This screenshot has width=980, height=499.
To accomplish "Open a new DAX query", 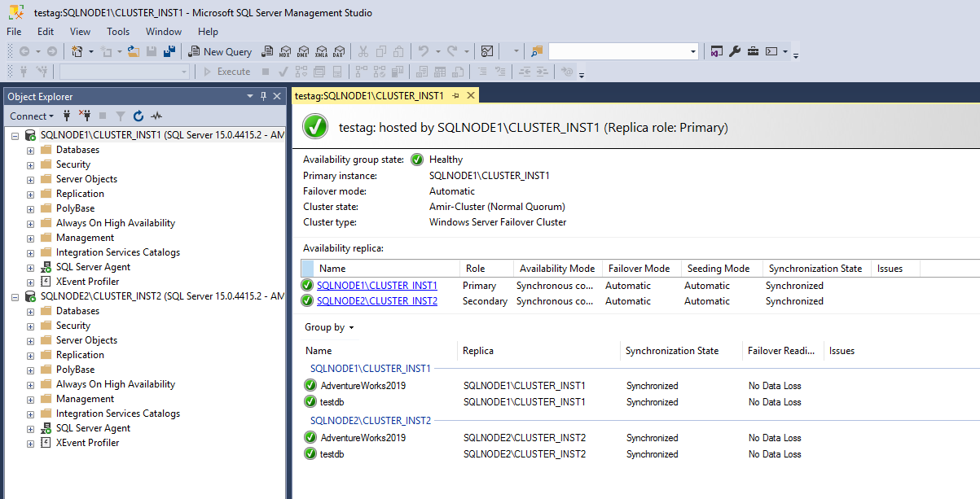I will (x=339, y=51).
